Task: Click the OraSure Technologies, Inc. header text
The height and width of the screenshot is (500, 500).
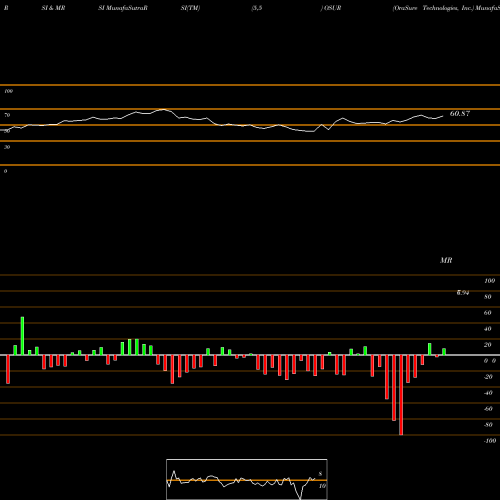Action: (x=433, y=8)
